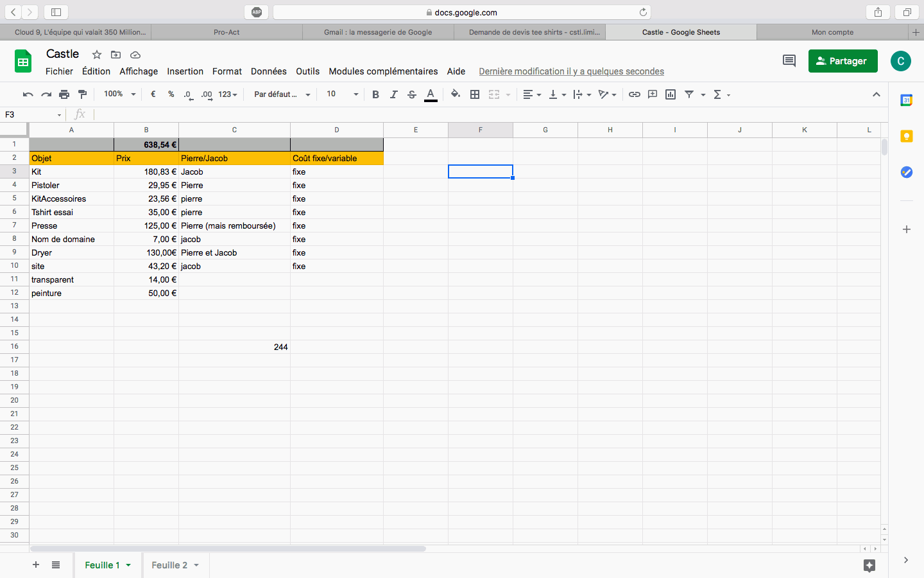Viewport: 924px width, 578px height.
Task: Click the green Partager button
Action: click(843, 61)
